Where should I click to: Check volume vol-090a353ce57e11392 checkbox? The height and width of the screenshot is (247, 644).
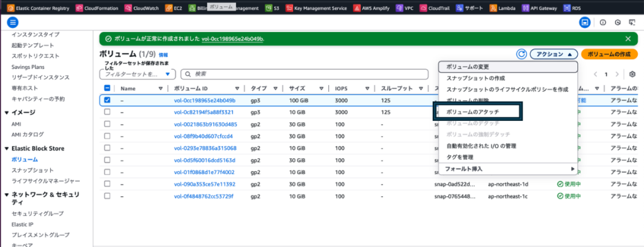pos(107,183)
